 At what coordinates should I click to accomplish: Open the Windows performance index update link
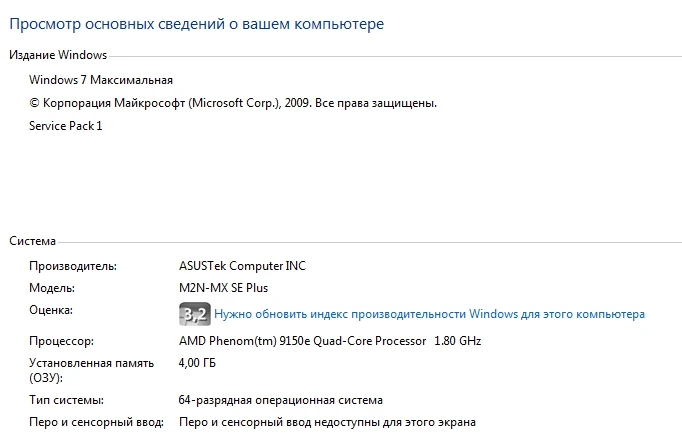click(430, 314)
